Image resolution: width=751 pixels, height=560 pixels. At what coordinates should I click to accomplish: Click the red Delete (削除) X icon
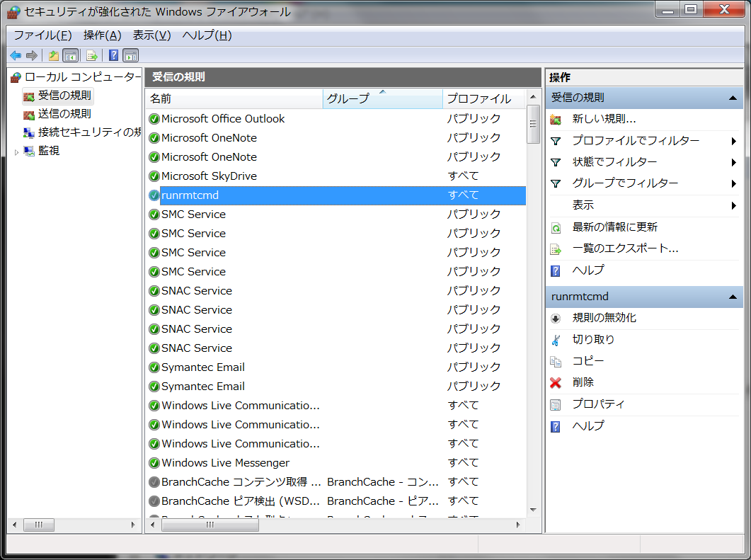pos(556,382)
